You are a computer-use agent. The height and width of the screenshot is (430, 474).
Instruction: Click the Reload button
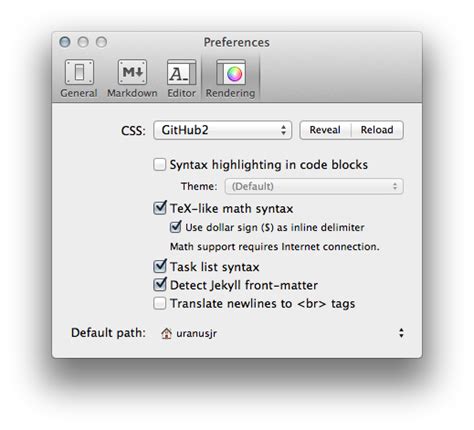click(377, 130)
